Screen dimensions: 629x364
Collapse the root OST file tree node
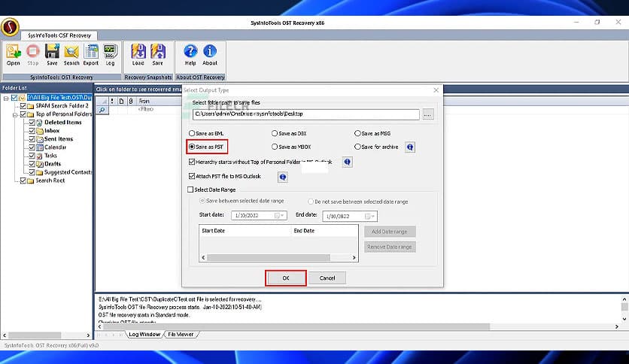tap(6, 98)
